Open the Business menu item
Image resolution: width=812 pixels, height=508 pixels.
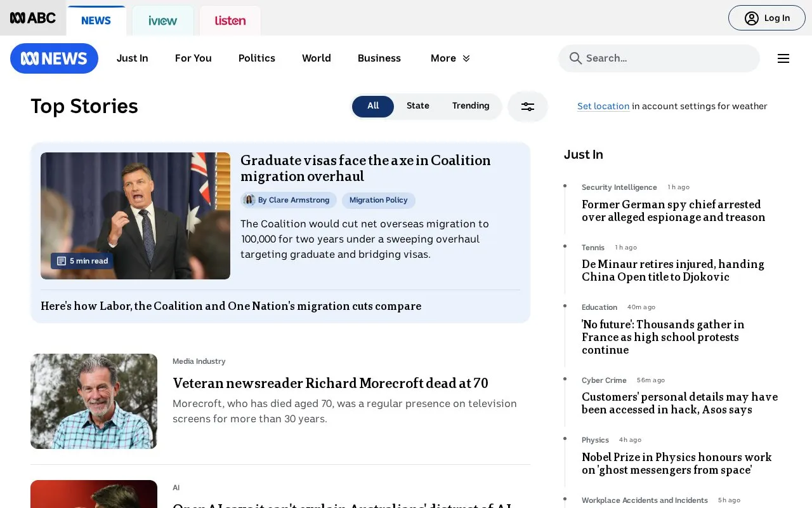tap(379, 58)
